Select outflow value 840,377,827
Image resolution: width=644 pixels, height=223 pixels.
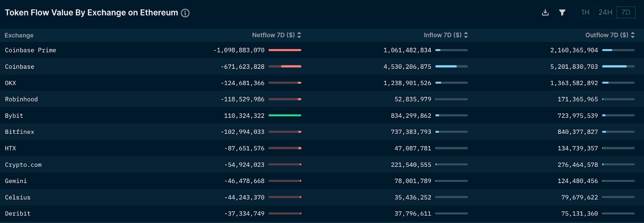[578, 132]
